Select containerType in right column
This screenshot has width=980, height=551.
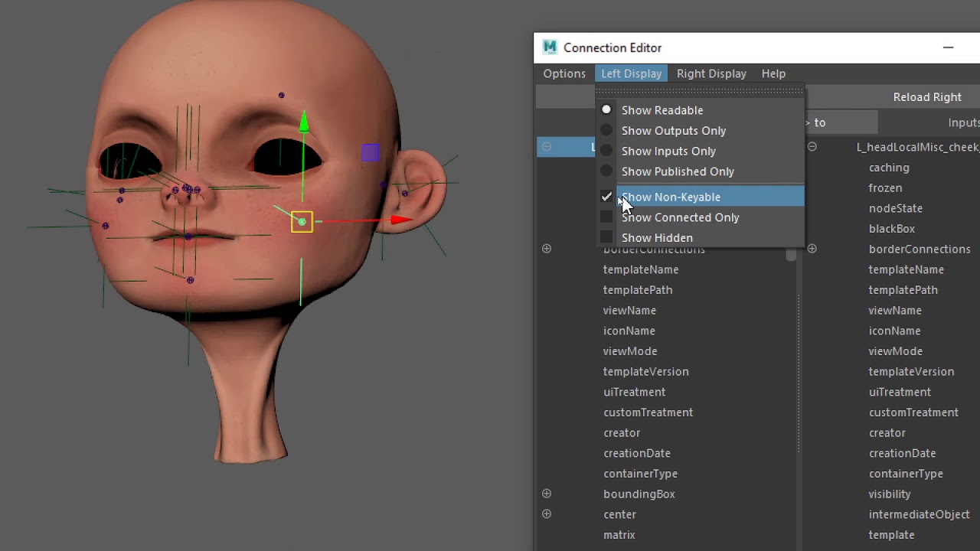click(x=906, y=474)
